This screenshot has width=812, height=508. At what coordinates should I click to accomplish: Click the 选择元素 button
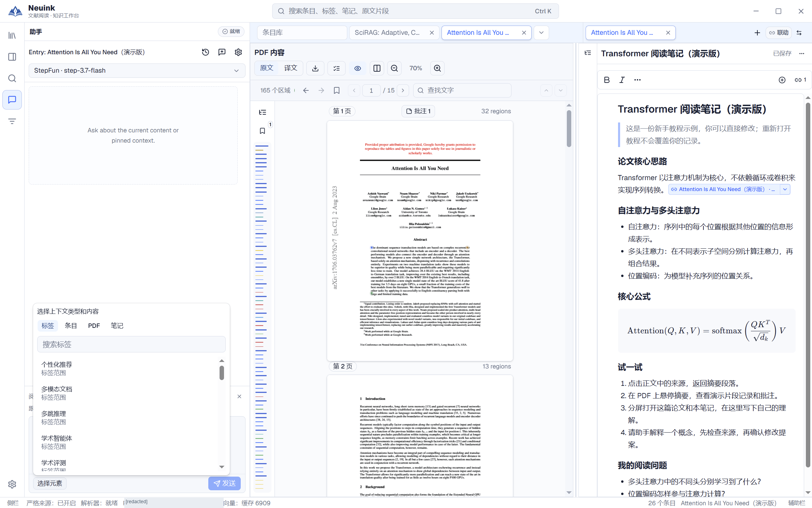[x=50, y=483]
